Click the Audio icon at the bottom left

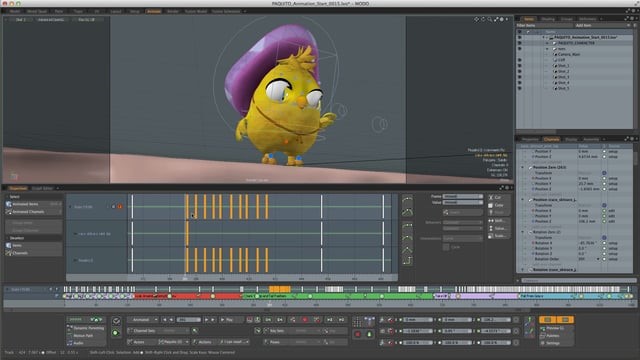pyautogui.click(x=69, y=343)
